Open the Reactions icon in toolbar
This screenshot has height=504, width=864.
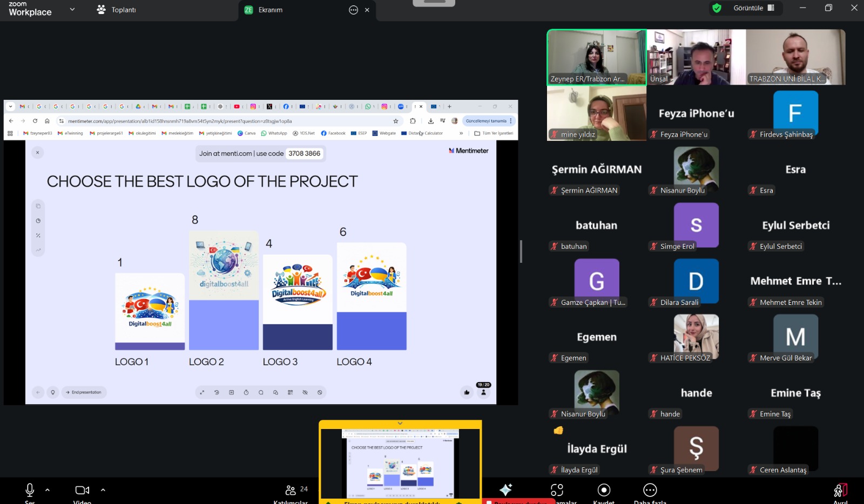(x=557, y=490)
